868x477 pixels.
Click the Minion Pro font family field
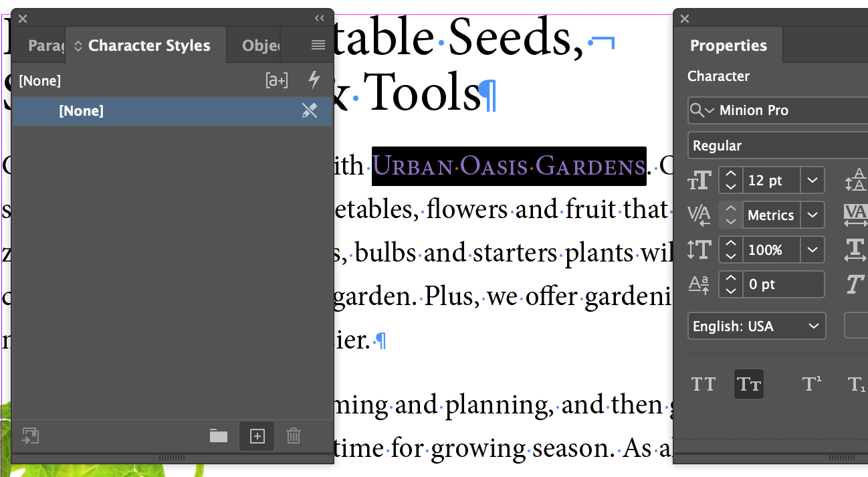pyautogui.click(x=778, y=110)
